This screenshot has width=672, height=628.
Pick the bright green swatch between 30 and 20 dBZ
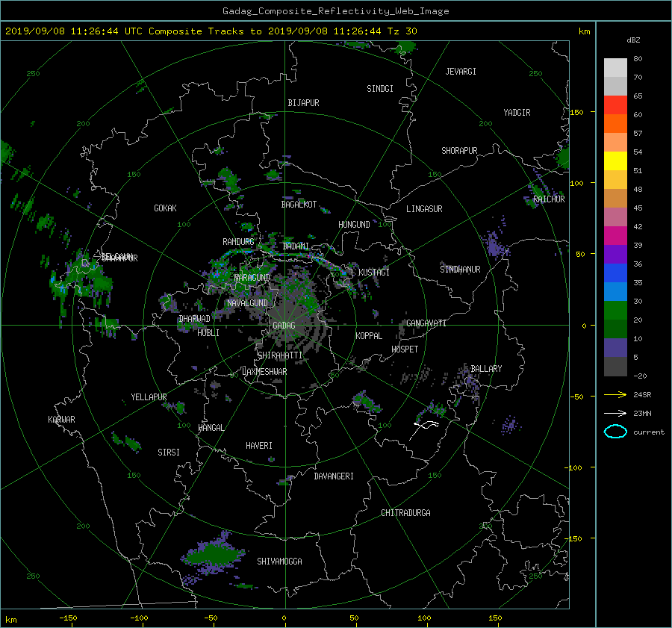click(x=615, y=310)
